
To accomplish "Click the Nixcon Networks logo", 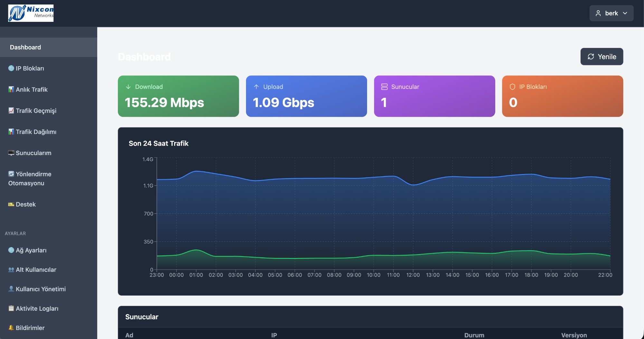I will point(31,13).
